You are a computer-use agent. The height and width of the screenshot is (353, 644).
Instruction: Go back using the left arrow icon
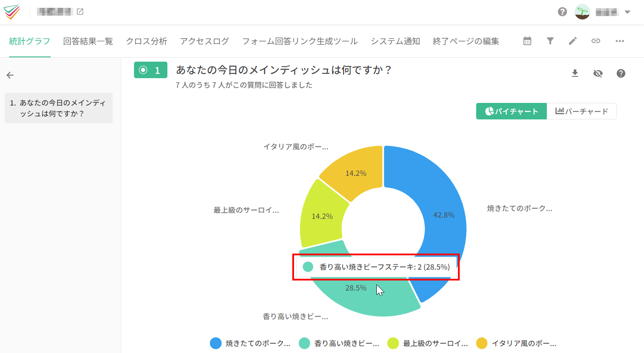(x=10, y=75)
